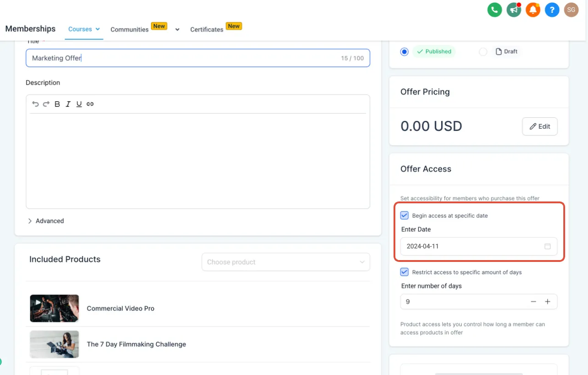This screenshot has width=588, height=375.
Task: Toggle bold formatting in description editor
Action: [57, 104]
